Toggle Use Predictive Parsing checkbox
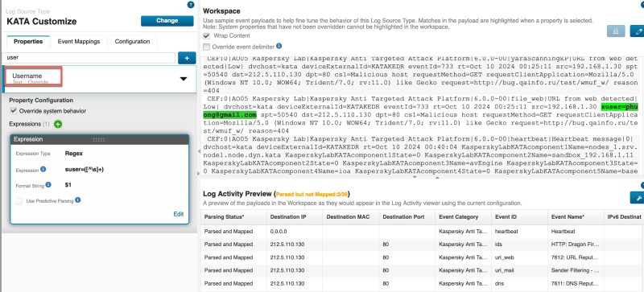Screen dimensions: 644x292 [x=19, y=201]
